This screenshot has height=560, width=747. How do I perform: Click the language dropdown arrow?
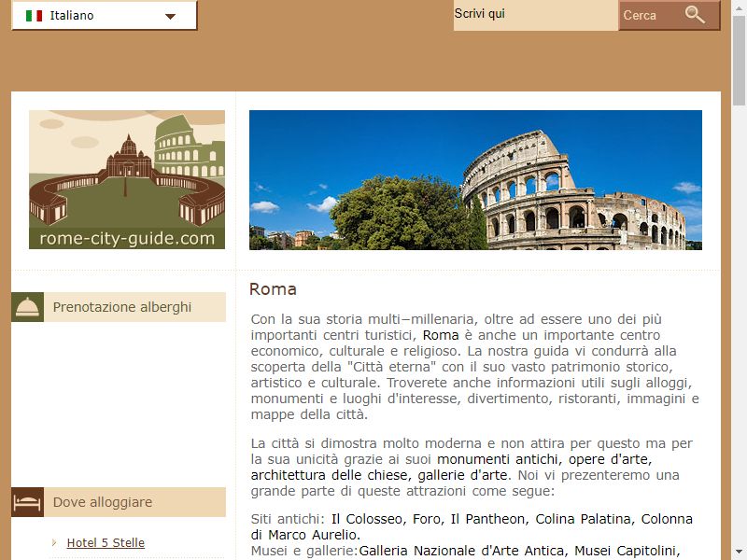pos(170,16)
